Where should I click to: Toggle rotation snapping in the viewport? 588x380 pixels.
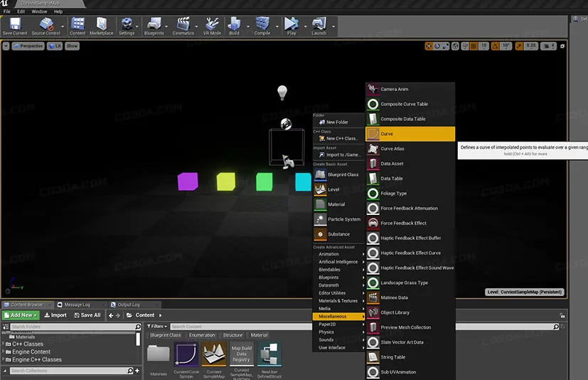(495, 46)
